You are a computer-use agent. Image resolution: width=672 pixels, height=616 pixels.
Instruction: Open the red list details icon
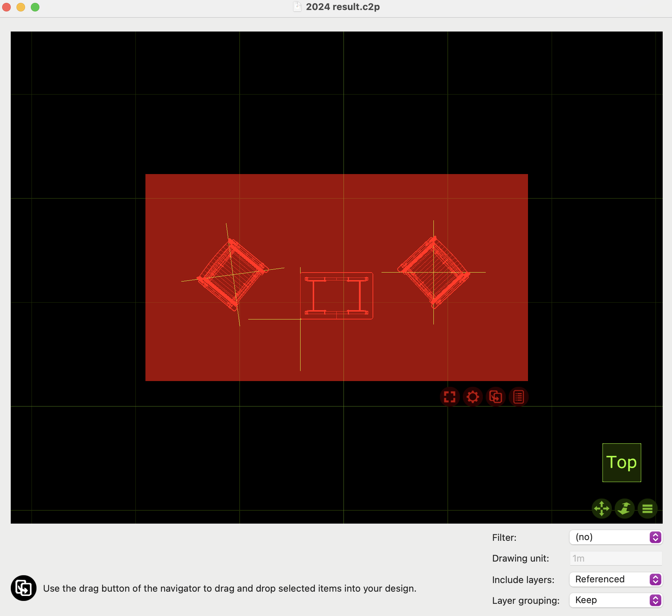coord(518,397)
